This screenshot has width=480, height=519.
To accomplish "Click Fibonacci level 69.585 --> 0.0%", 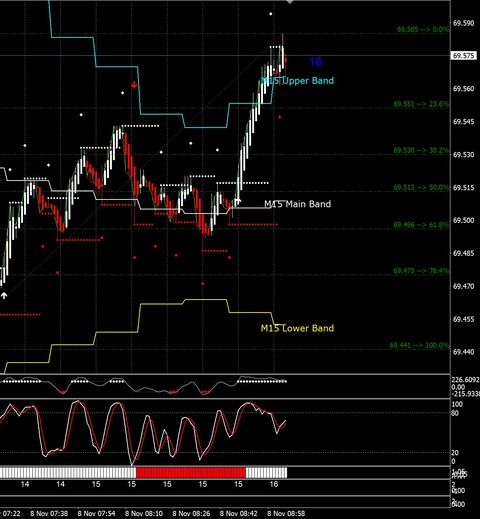I will (x=423, y=29).
